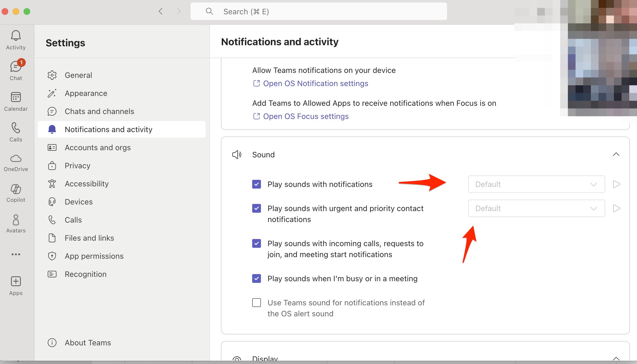Click the Search field
The height and width of the screenshot is (364, 637).
(x=318, y=12)
